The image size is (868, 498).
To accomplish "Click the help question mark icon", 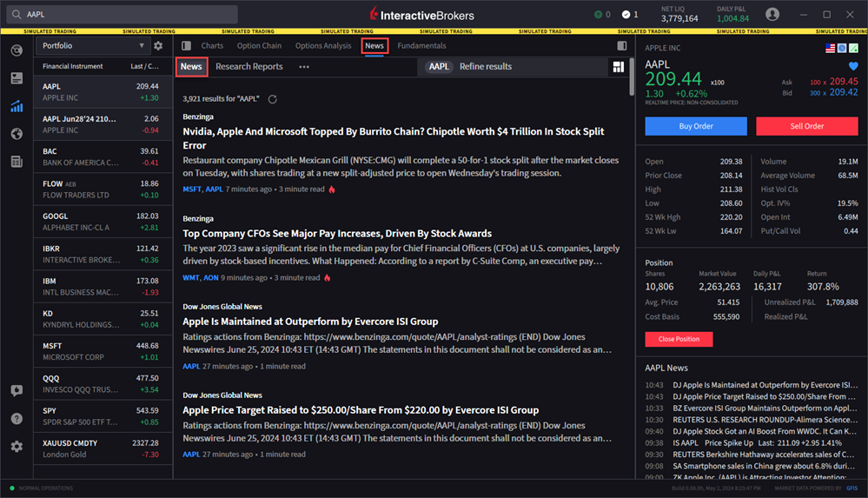I will coord(17,418).
